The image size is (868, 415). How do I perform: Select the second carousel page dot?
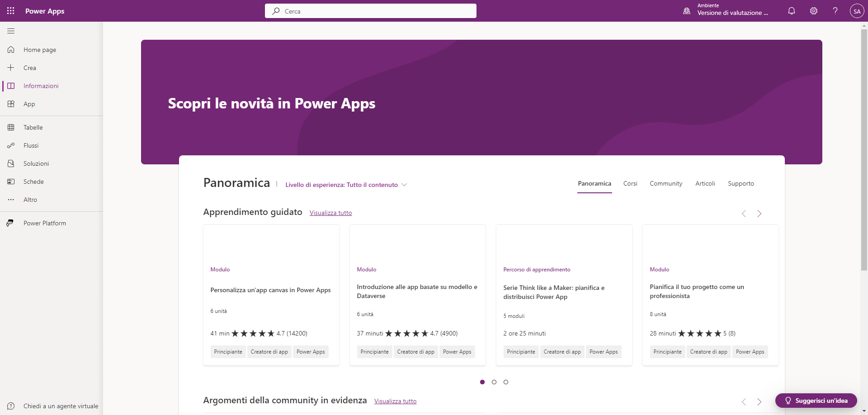pyautogui.click(x=494, y=382)
